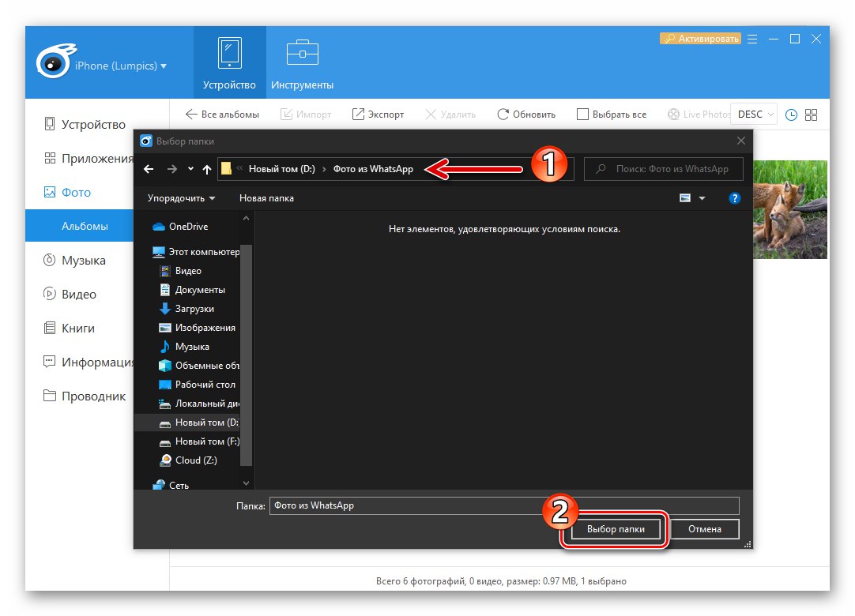Change view with the view mode icon

(685, 198)
